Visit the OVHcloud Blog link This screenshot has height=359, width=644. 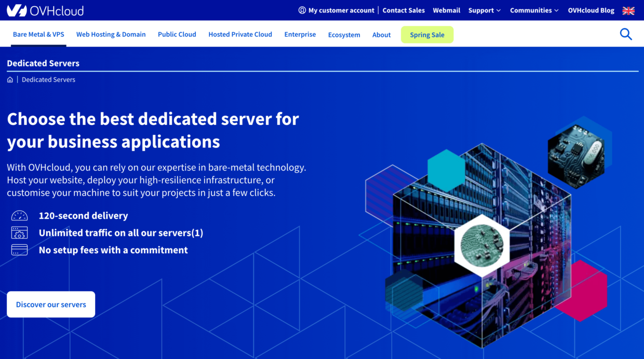pos(591,10)
